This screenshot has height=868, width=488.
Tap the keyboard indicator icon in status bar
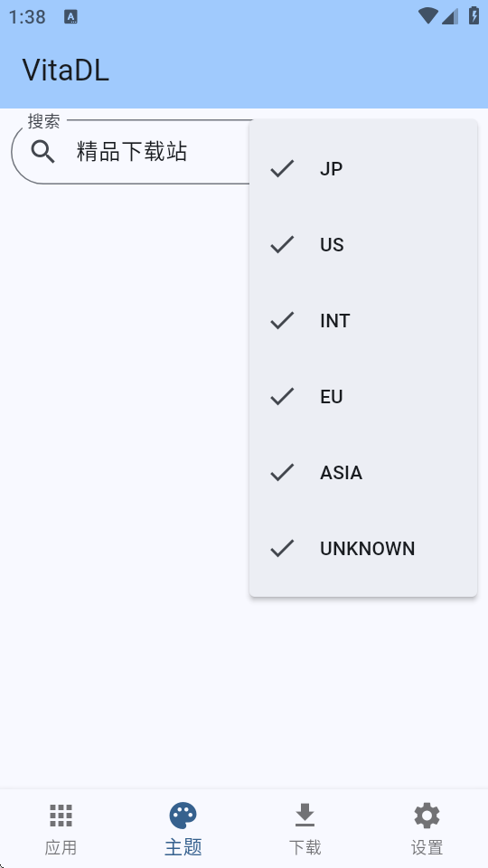(x=70, y=16)
